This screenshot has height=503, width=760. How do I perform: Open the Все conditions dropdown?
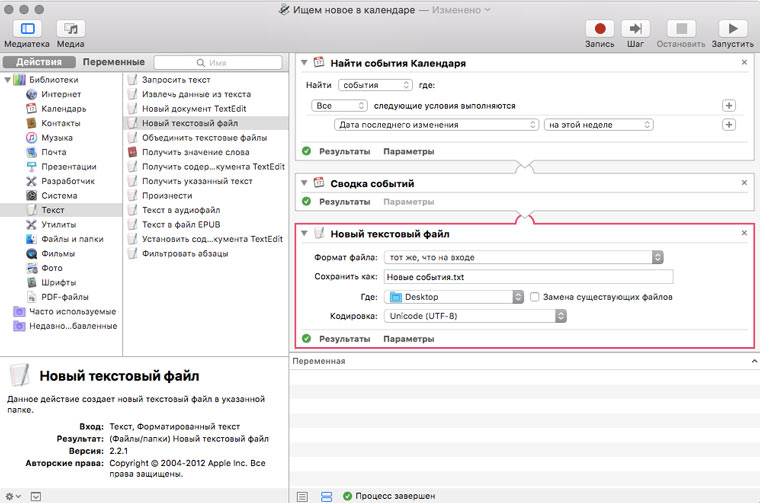[339, 106]
